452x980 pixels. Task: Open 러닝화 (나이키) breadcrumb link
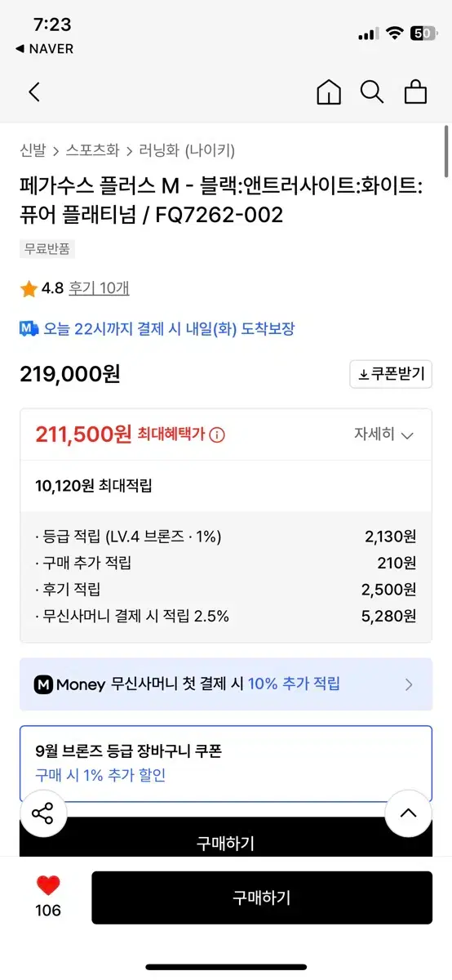tap(188, 150)
